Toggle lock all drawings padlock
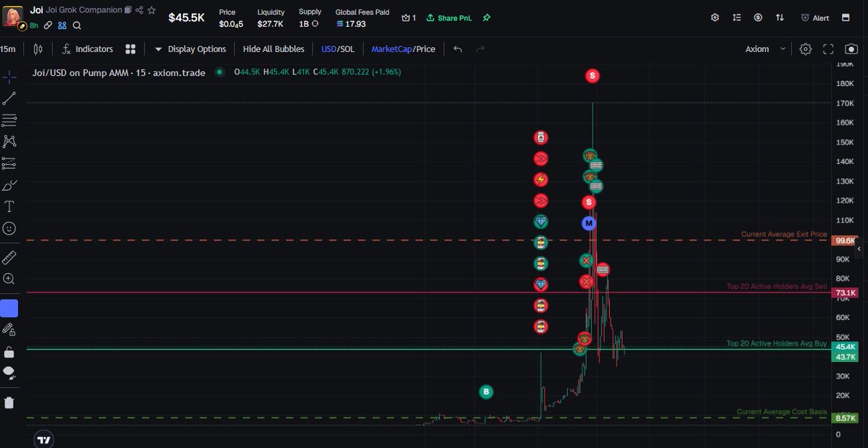The height and width of the screenshot is (448, 868). [9, 352]
